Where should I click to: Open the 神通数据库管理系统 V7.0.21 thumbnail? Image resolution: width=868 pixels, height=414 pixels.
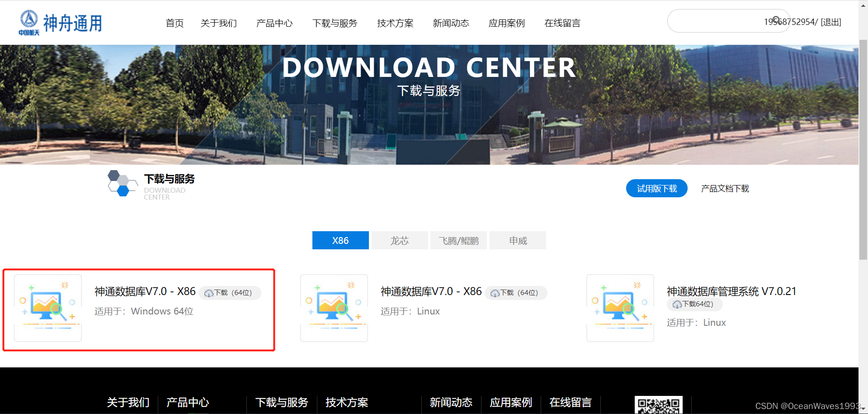[620, 308]
